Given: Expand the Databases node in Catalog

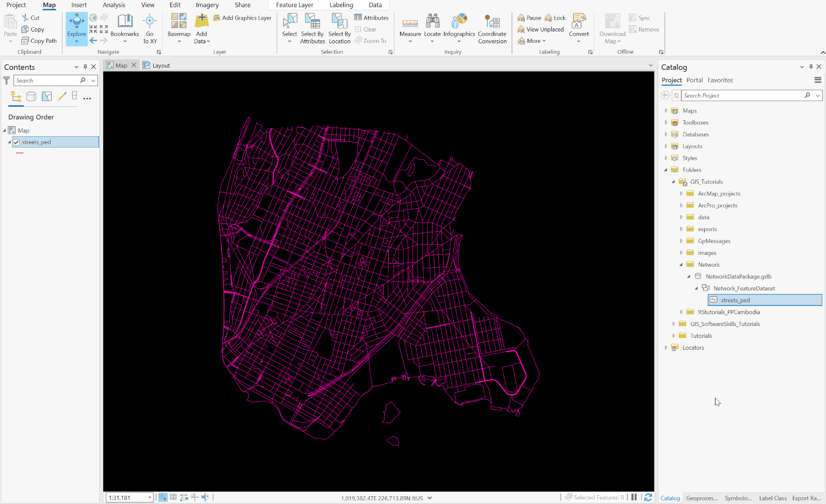Looking at the screenshot, I should [x=666, y=134].
